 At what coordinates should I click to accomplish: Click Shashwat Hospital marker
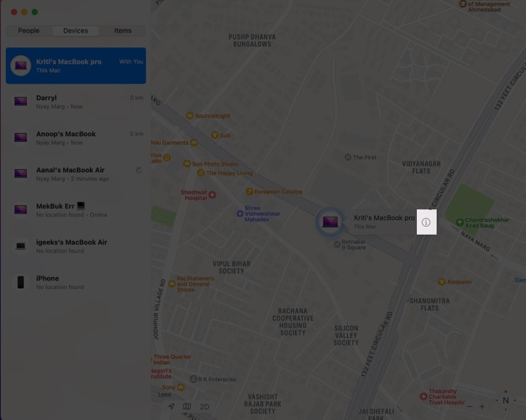point(212,194)
